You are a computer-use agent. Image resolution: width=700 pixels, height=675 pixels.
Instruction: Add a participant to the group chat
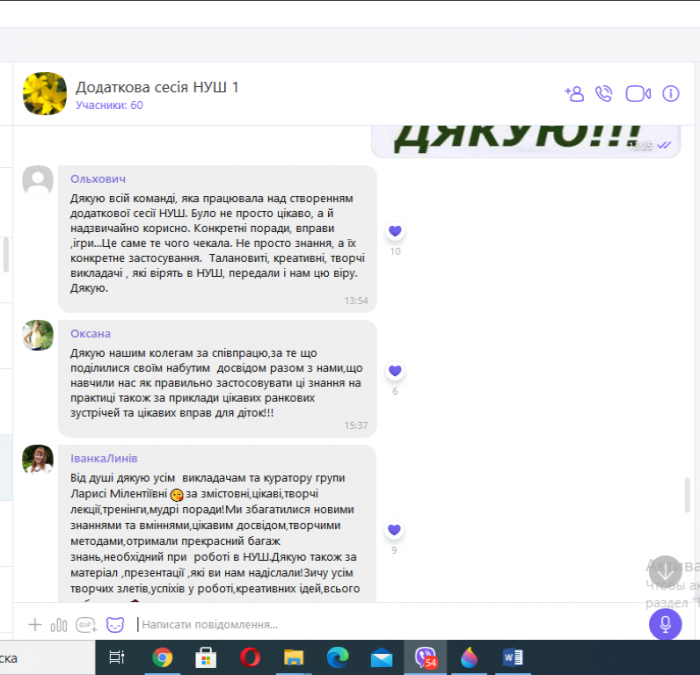coord(574,93)
